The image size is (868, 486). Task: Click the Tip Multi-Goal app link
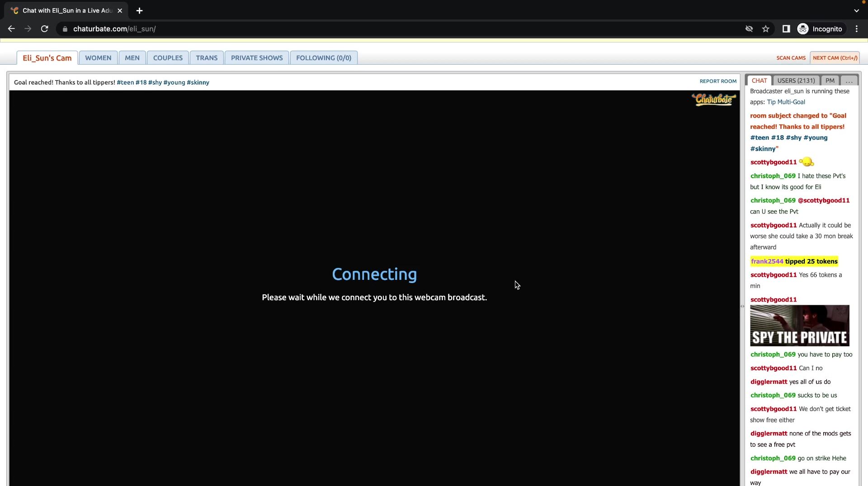click(786, 102)
